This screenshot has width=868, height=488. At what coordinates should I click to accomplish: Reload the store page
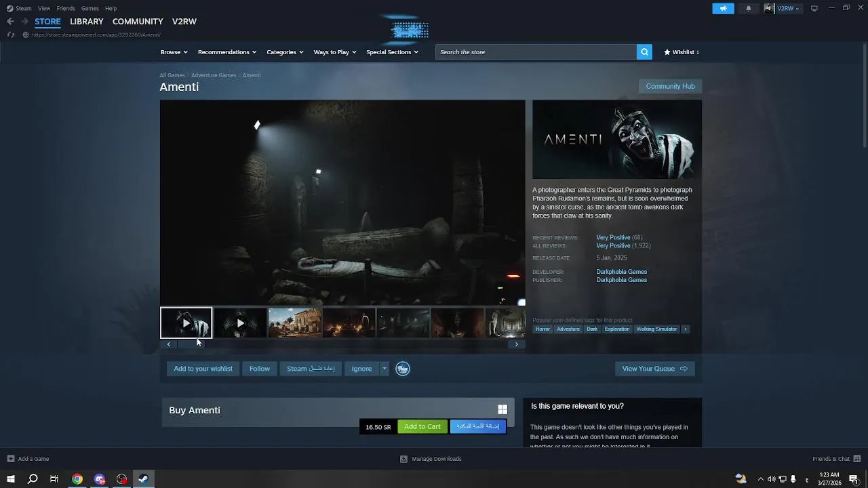[x=10, y=35]
